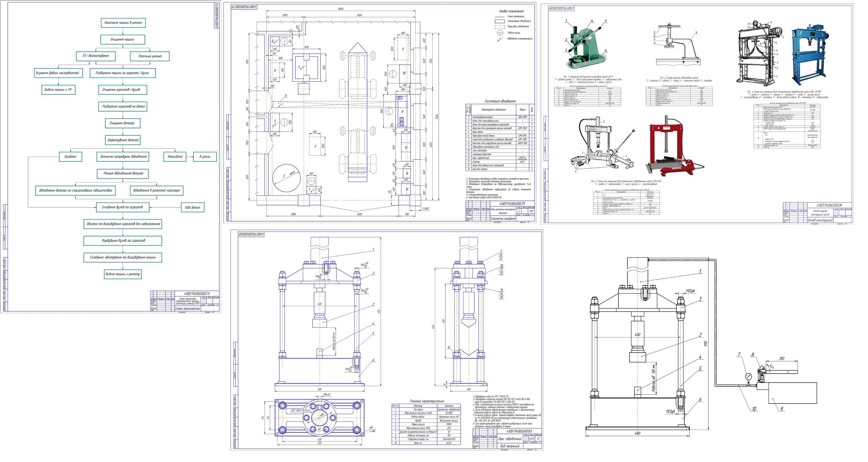The width and height of the screenshot is (868, 462).
Task: Click 'Кран балка' row in equipment table
Action: pyautogui.click(x=500, y=132)
